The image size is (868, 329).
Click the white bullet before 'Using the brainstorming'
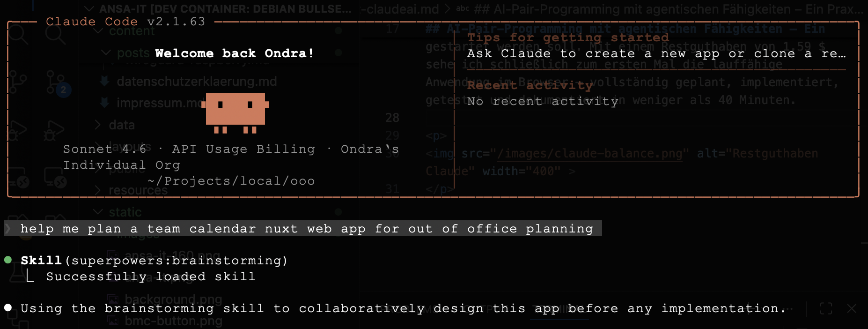[8, 308]
